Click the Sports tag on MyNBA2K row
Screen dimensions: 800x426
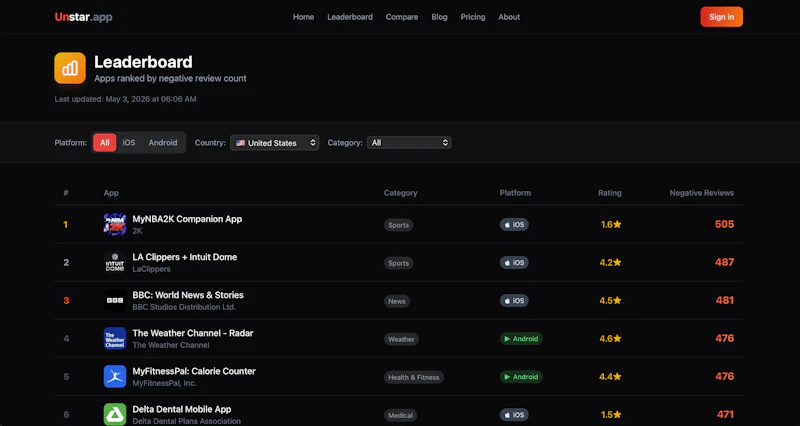pyautogui.click(x=398, y=225)
